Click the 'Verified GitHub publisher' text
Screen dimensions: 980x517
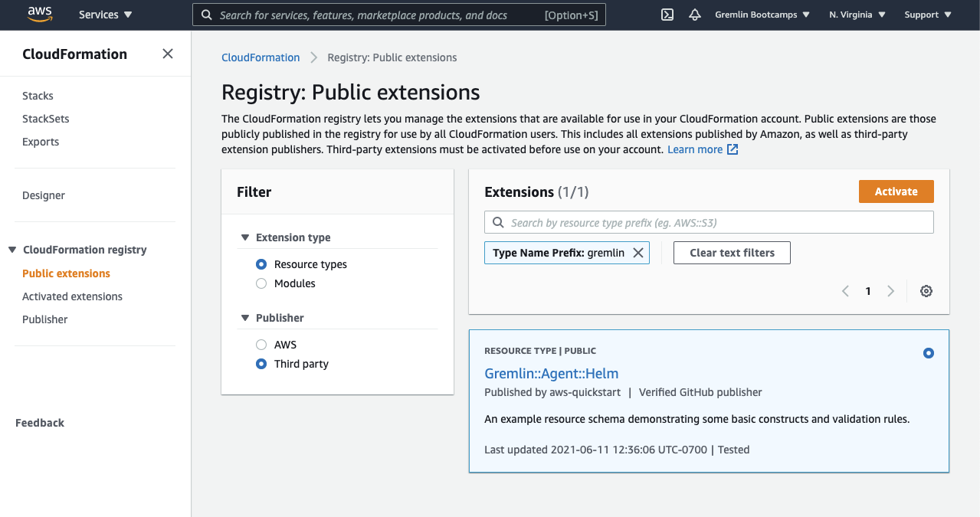click(x=700, y=392)
